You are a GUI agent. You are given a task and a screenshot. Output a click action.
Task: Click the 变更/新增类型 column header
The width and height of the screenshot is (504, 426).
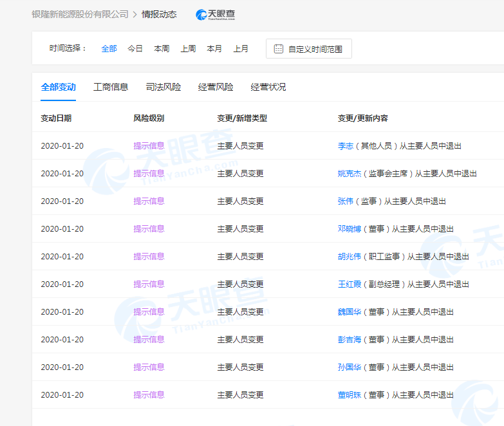[x=242, y=118]
